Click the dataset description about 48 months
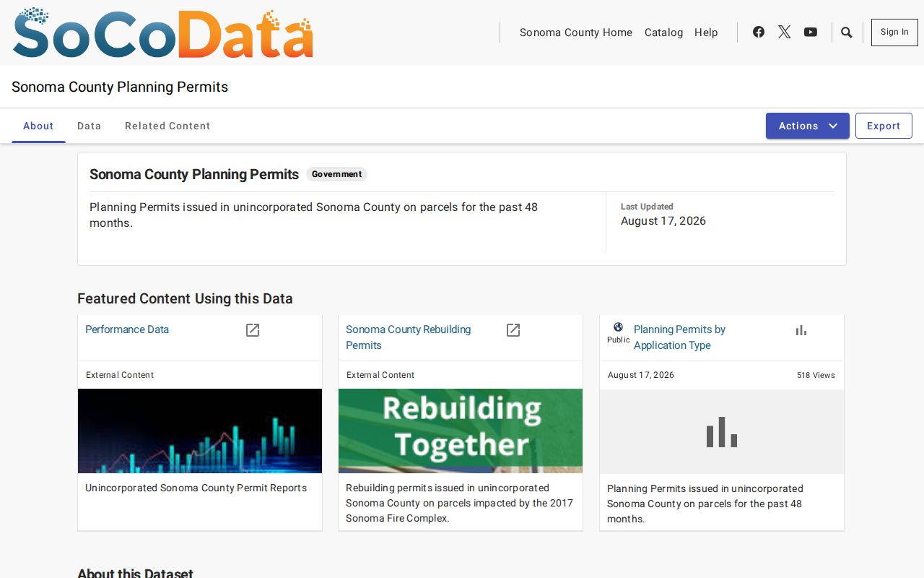The width and height of the screenshot is (924, 578). [x=313, y=215]
